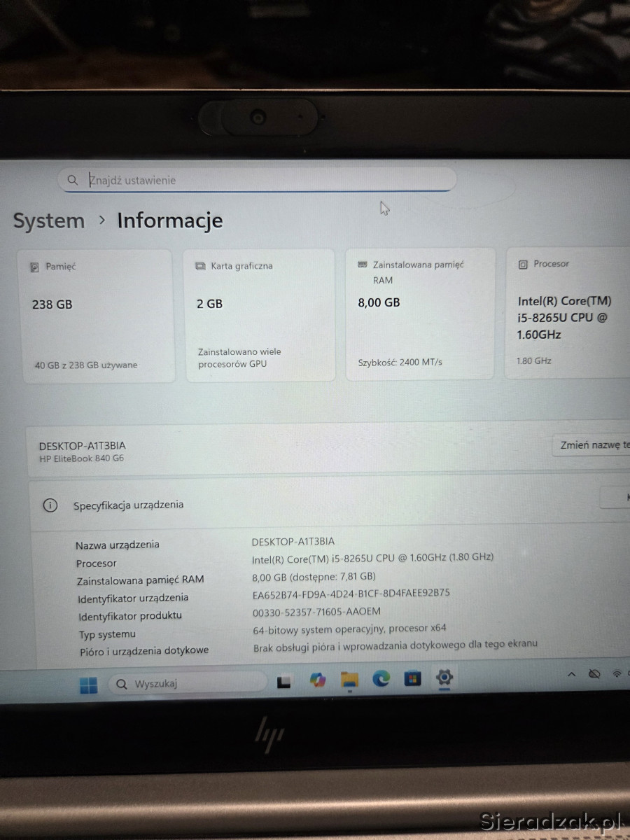Open File Explorer from the taskbar
The height and width of the screenshot is (840, 630).
349,680
